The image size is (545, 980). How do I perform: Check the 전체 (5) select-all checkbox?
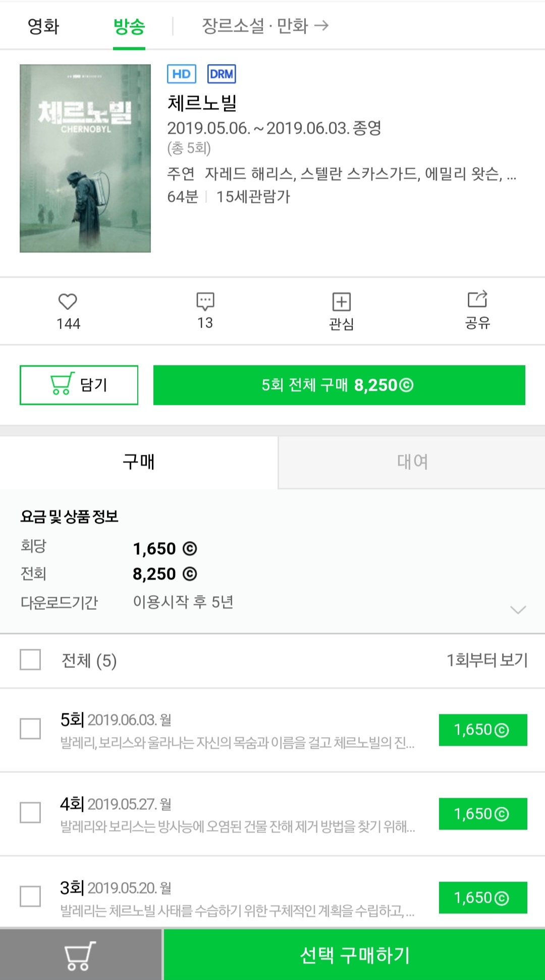30,660
